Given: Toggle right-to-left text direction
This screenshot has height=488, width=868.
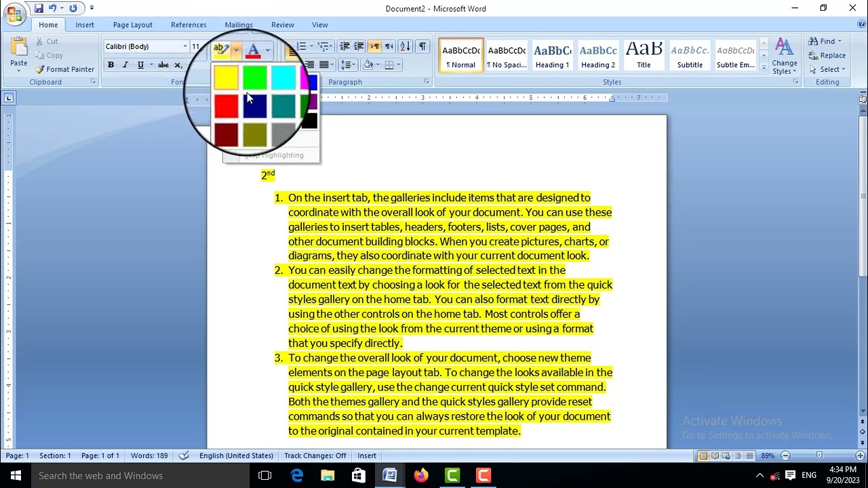Looking at the screenshot, I should [389, 46].
